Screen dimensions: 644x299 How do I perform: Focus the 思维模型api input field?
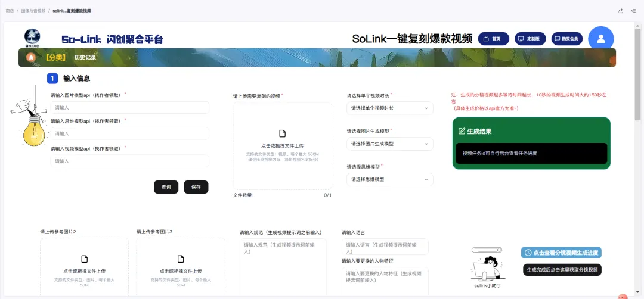[130, 133]
